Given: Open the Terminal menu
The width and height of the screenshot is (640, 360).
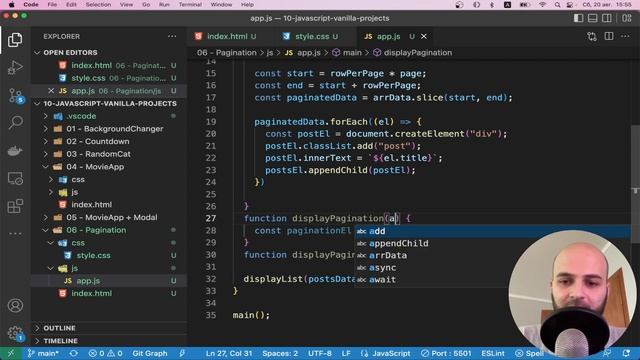Looking at the screenshot, I should (x=190, y=4).
